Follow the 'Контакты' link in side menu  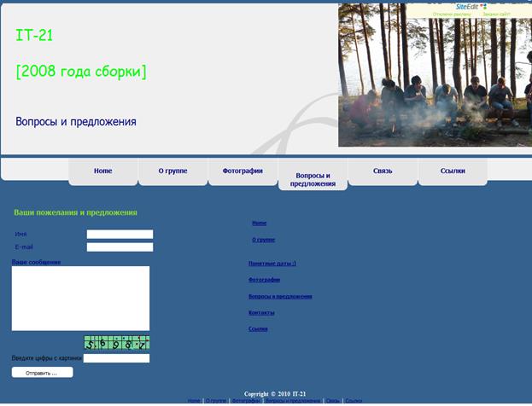261,313
